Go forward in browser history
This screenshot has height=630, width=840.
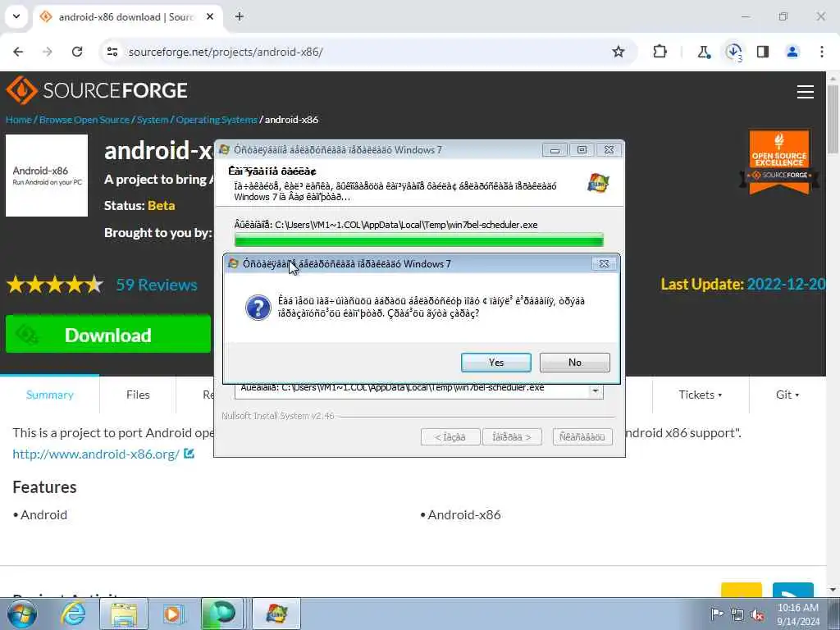(48, 52)
